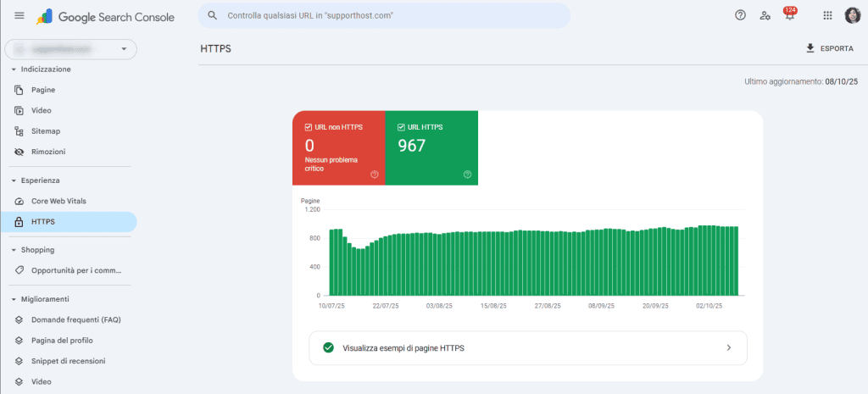This screenshot has height=394, width=868.
Task: Click the Pagine icon in sidebar
Action: click(19, 90)
